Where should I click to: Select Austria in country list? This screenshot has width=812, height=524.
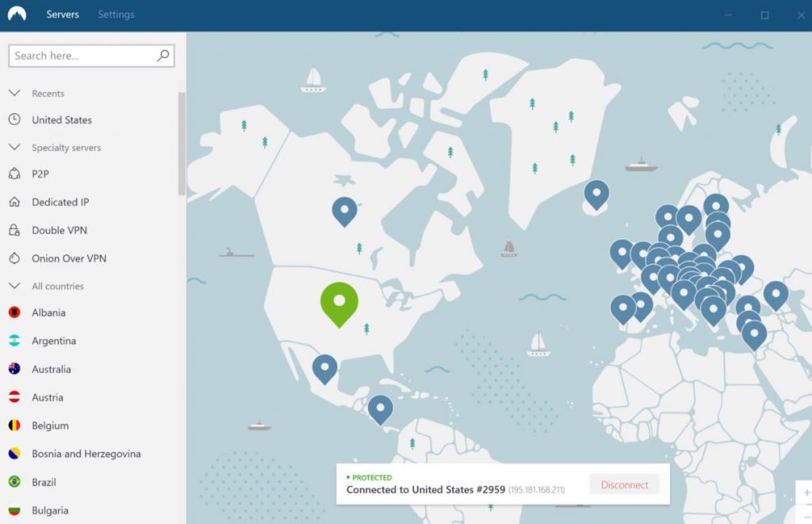pyautogui.click(x=48, y=397)
